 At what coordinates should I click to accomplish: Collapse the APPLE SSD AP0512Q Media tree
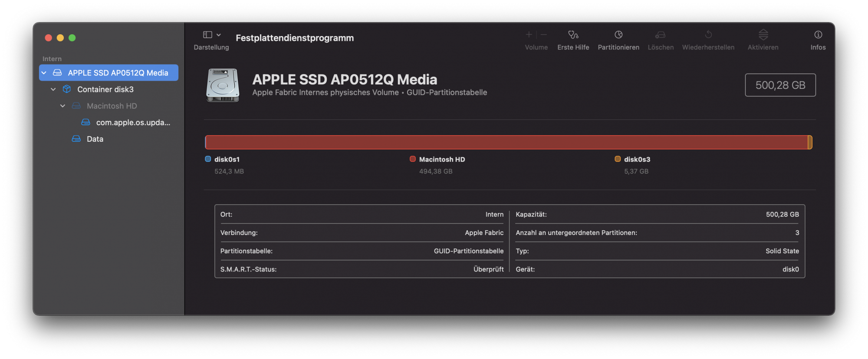pos(44,73)
